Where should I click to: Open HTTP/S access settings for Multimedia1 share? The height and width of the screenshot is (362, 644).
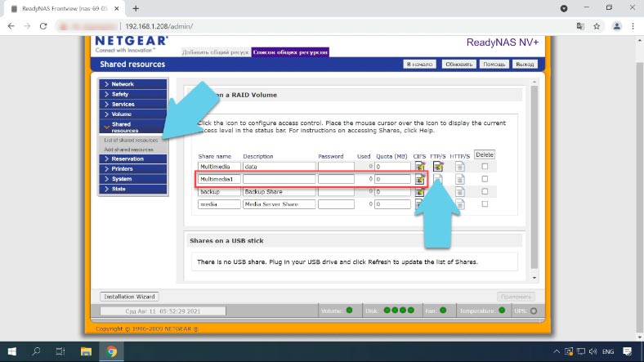pos(459,179)
